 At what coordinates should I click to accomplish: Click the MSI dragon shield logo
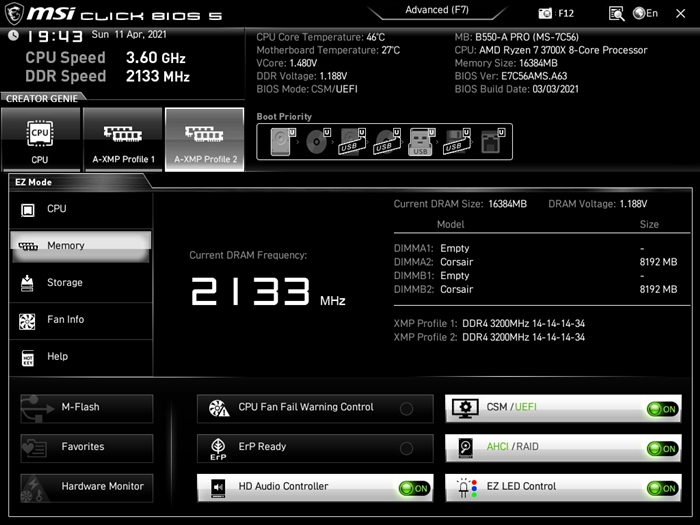[13, 13]
